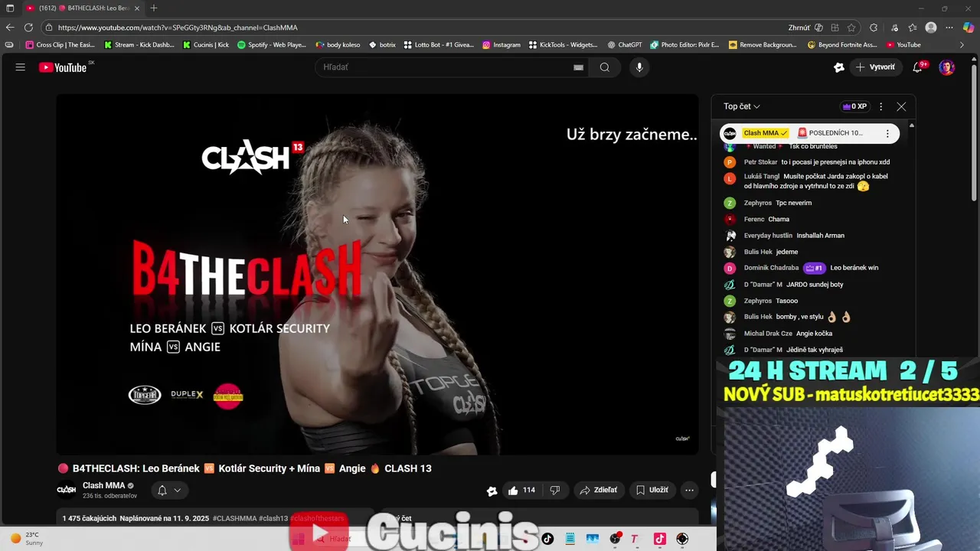Viewport: 980px width, 551px height.
Task: Open Edge tab actions menu icon
Action: 9,8
